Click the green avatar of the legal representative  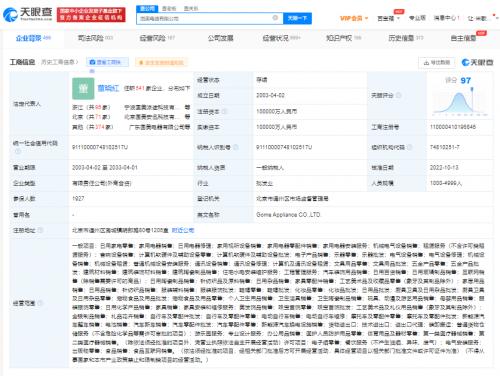83,88
